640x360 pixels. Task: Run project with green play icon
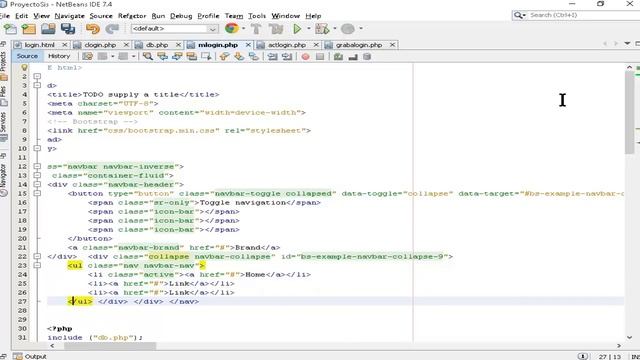[x=297, y=29]
